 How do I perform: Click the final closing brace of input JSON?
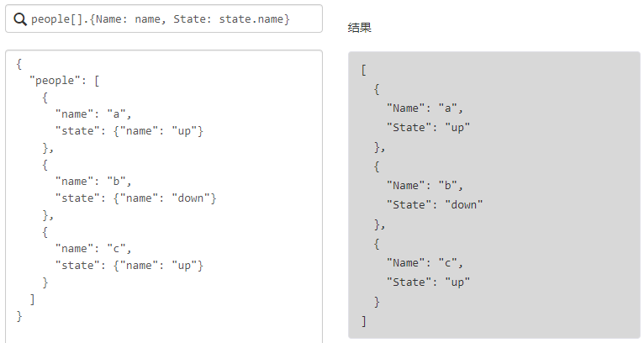coord(19,315)
